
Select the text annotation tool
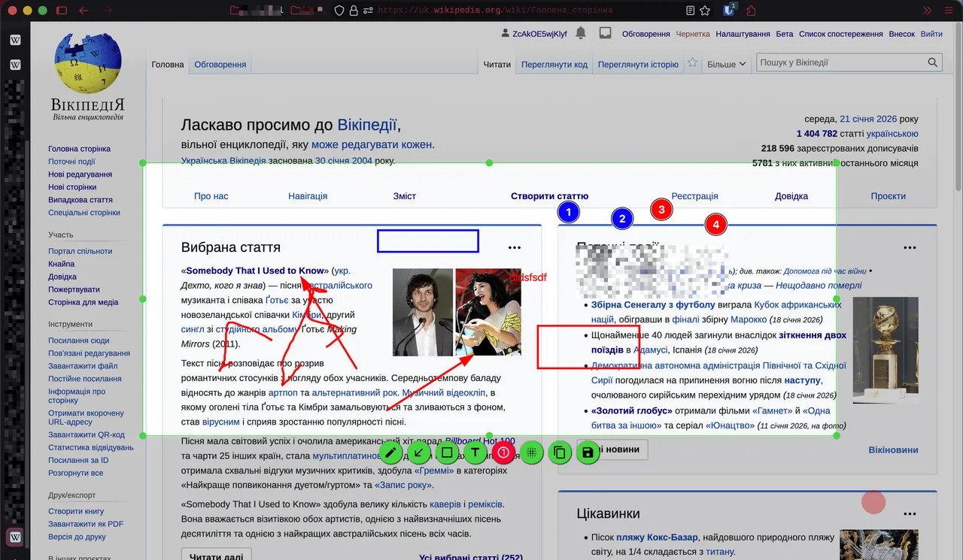pos(475,453)
